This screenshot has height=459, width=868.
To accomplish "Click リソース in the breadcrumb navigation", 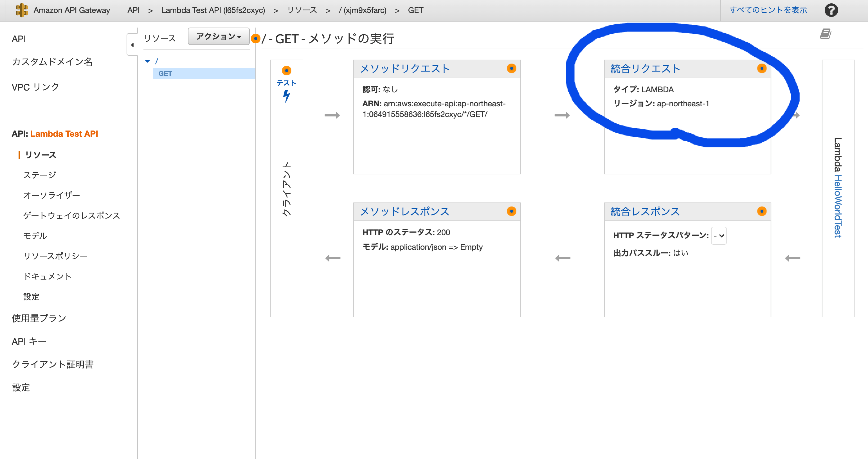I will click(x=302, y=10).
